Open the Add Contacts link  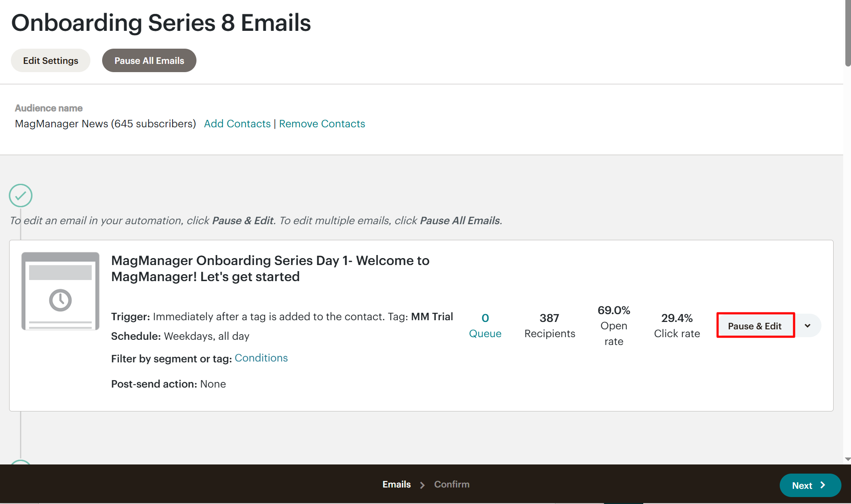click(237, 124)
